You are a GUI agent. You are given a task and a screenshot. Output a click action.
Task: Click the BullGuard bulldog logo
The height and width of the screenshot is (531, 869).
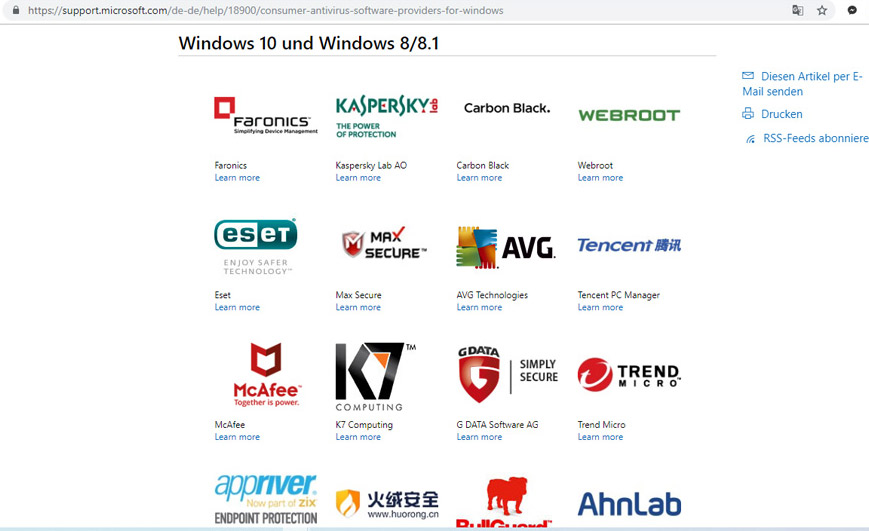pyautogui.click(x=504, y=501)
